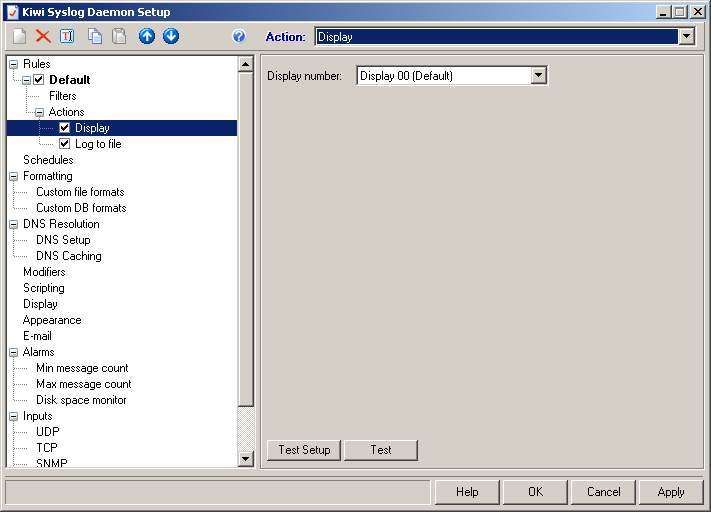This screenshot has width=711, height=512.
Task: Click the tree vertical scrollbar thumb
Action: click(245, 239)
